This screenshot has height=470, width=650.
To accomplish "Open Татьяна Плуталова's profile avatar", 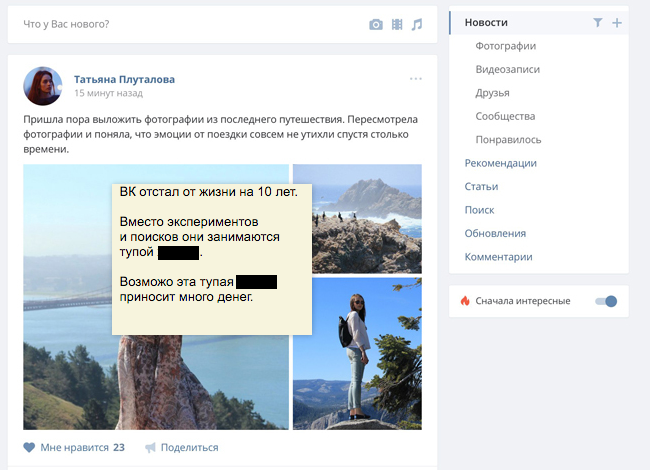I will tap(44, 86).
